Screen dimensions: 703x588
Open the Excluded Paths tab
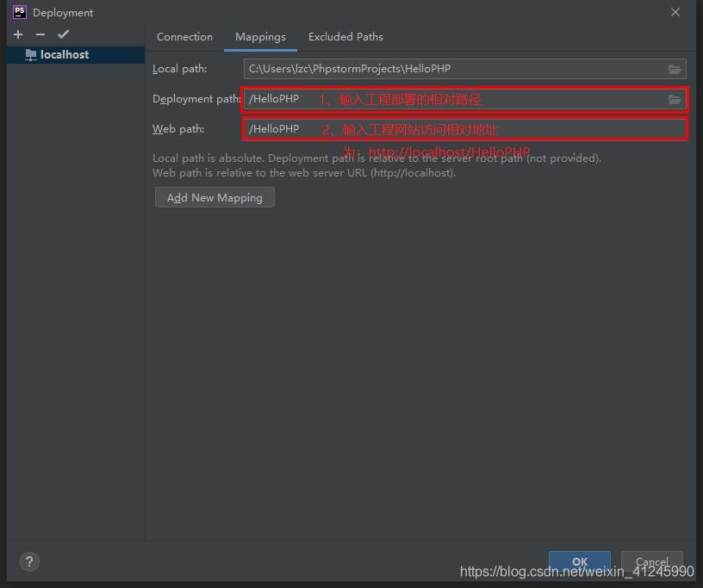pos(345,37)
